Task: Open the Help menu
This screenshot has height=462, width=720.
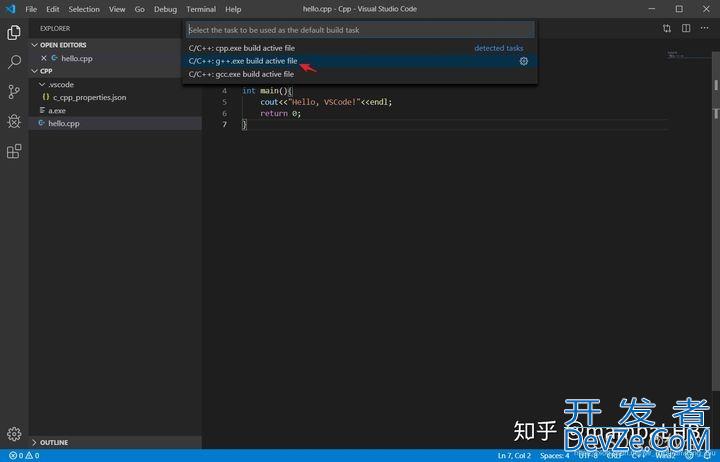Action: click(233, 9)
